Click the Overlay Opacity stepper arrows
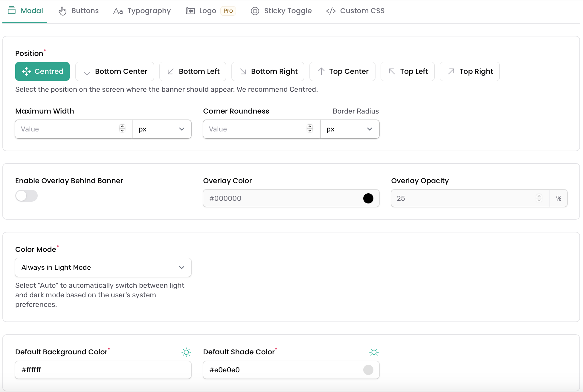583x392 pixels. (x=539, y=198)
